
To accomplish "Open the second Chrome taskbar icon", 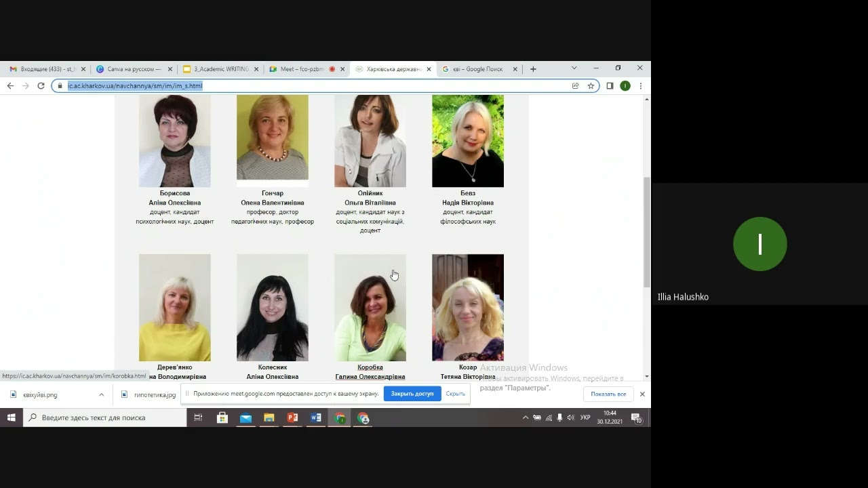I will tap(363, 418).
